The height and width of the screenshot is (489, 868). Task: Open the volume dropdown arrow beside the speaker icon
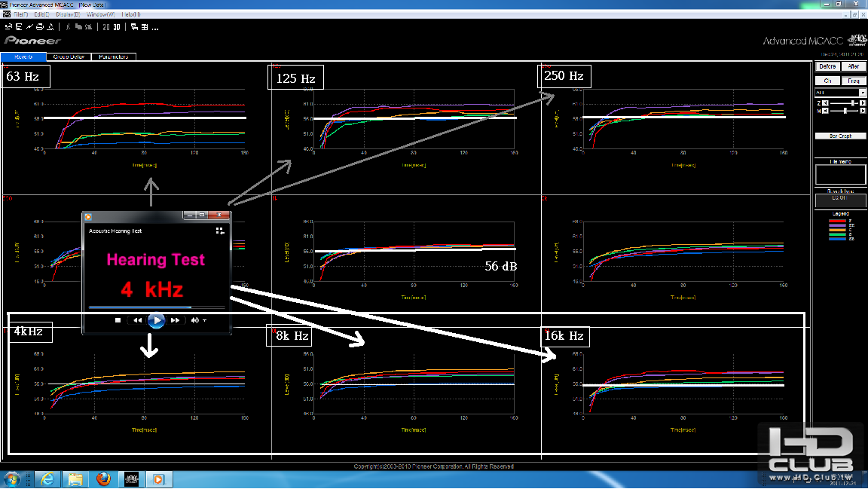point(205,321)
